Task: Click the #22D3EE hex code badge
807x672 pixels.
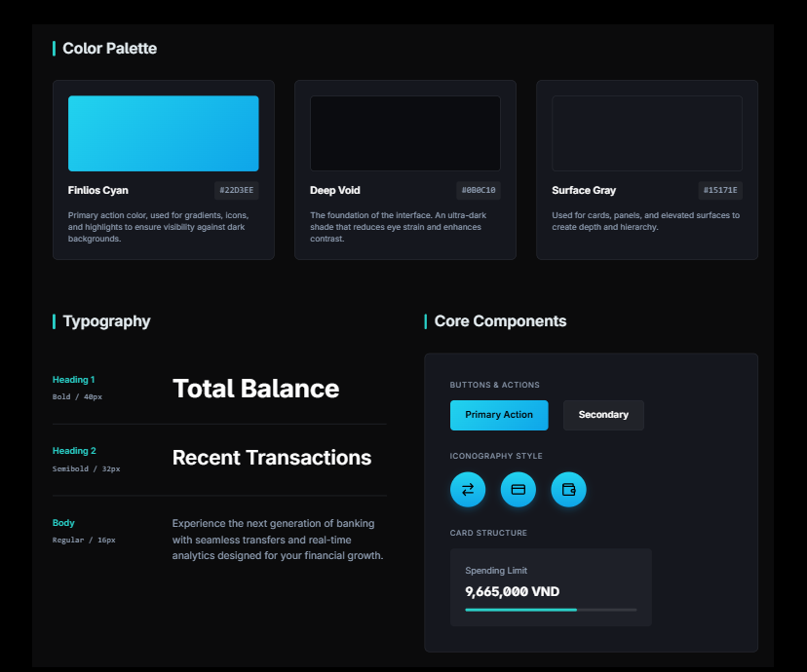Action: pos(237,191)
